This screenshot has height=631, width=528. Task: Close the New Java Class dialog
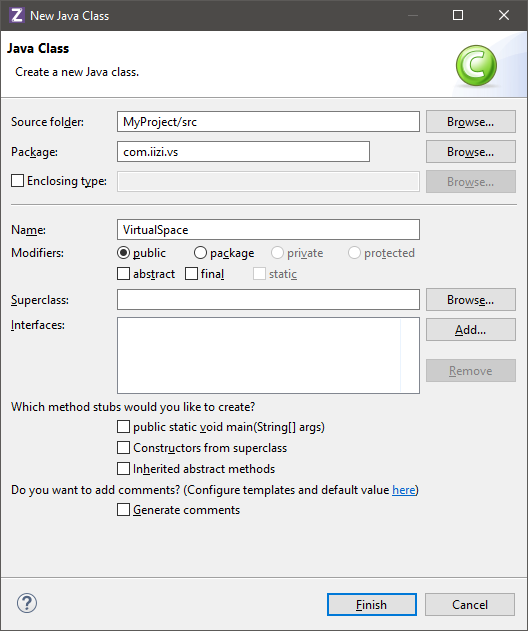pos(504,15)
